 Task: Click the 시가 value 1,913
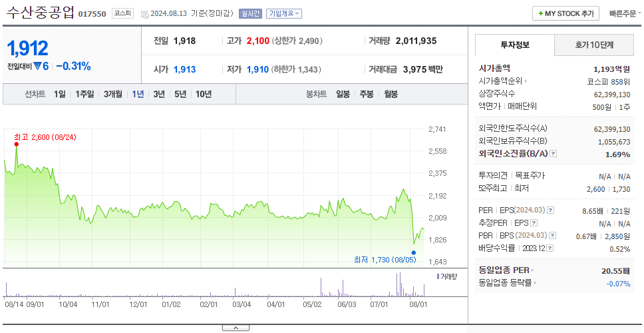tap(184, 69)
